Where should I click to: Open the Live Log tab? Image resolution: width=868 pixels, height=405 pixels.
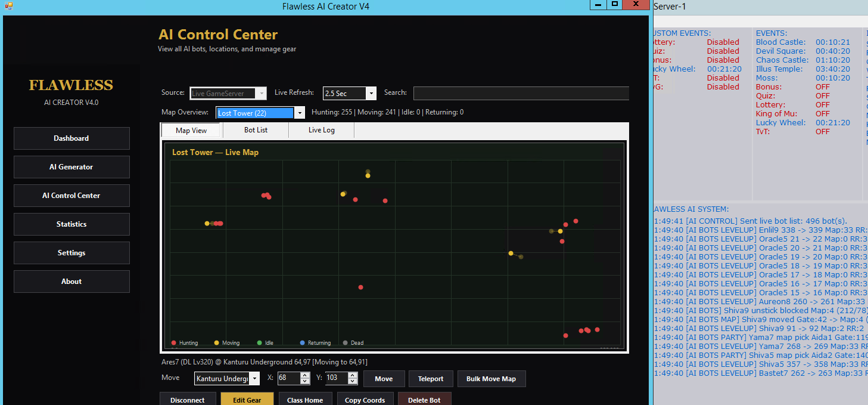click(x=322, y=130)
